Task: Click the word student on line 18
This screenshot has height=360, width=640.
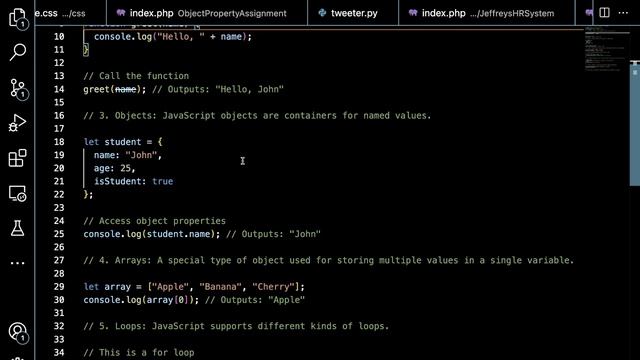Action: point(122,142)
